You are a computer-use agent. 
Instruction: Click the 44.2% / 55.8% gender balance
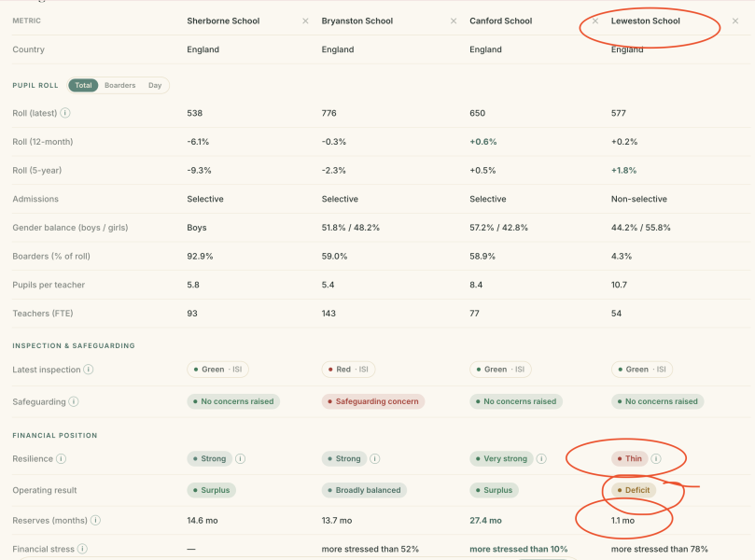(640, 228)
